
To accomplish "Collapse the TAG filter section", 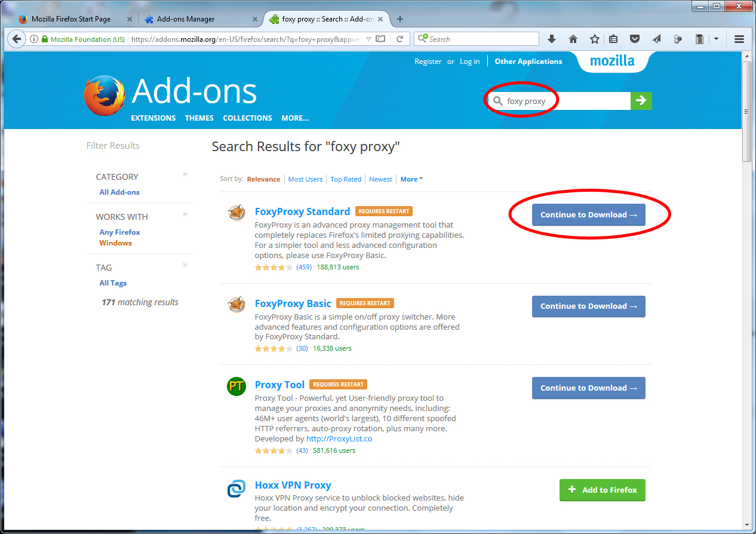I will (x=185, y=265).
